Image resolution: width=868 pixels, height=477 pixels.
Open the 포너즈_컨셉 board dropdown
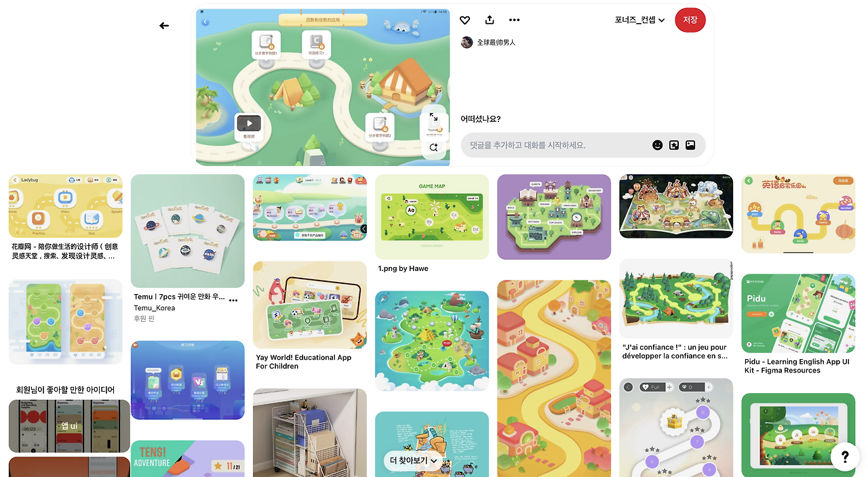click(639, 20)
